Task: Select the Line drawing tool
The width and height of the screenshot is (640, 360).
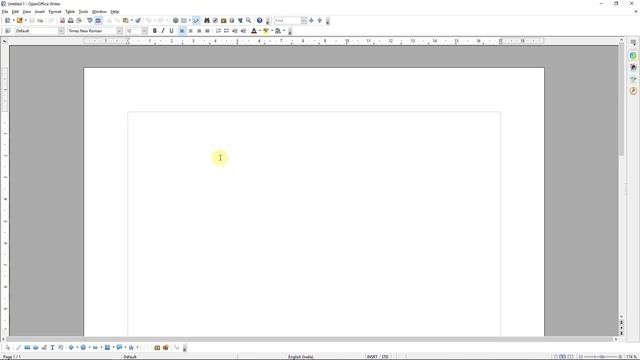Action: tap(18, 347)
